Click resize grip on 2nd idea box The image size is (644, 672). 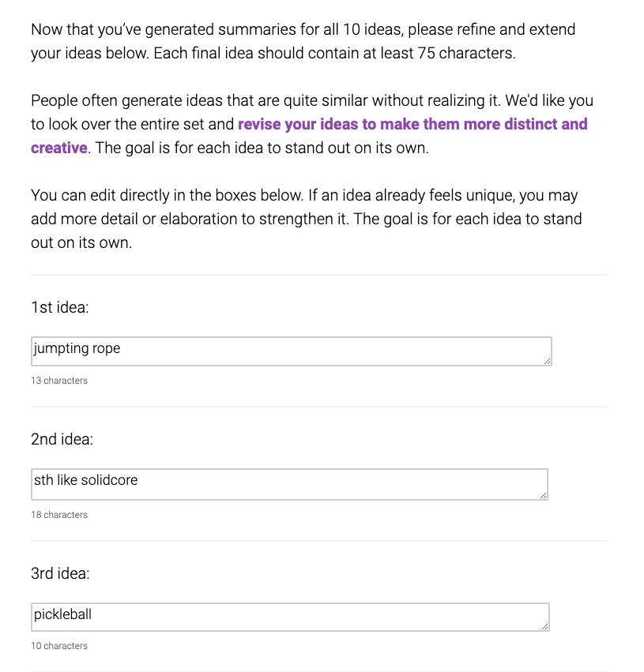(543, 495)
